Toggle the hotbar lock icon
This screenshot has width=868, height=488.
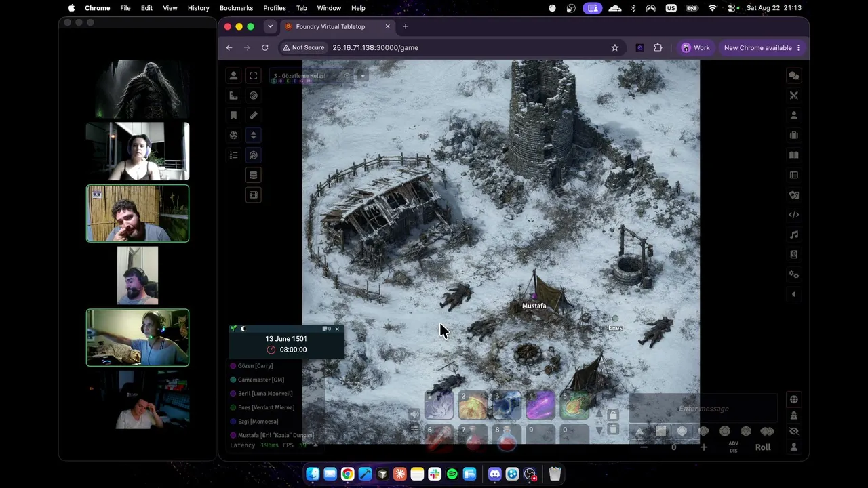click(613, 415)
